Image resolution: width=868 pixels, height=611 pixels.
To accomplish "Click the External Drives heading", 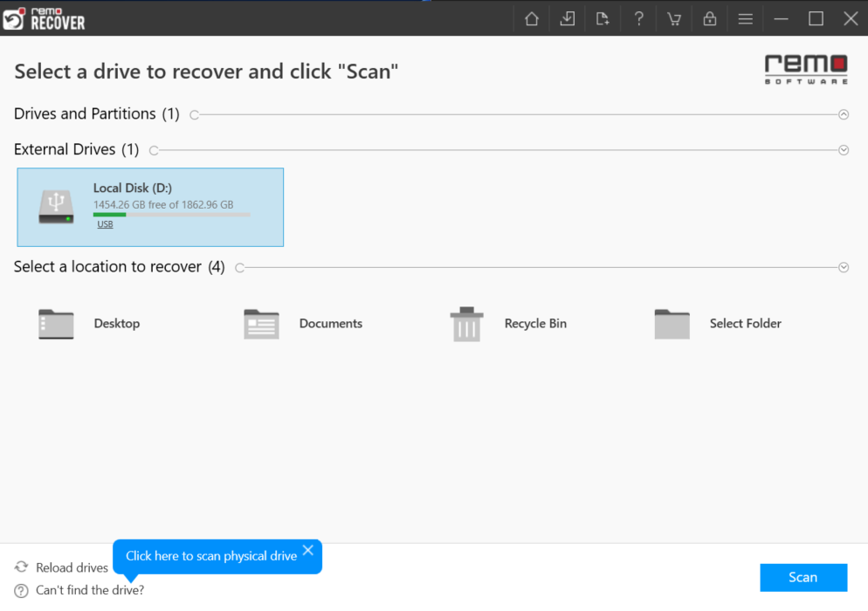I will point(76,149).
